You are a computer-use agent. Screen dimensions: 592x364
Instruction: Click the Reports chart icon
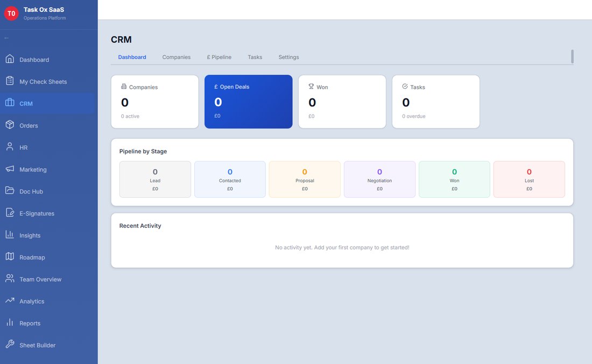(x=10, y=323)
